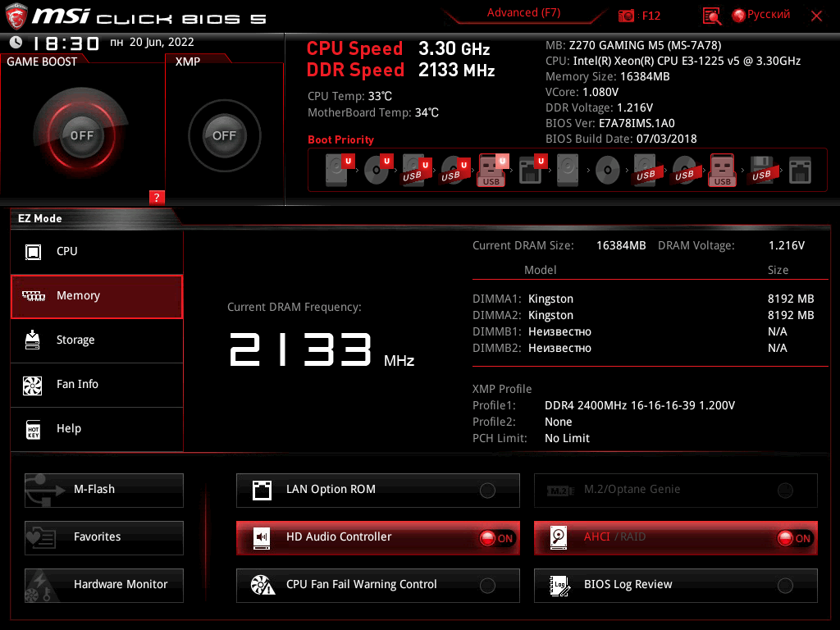The height and width of the screenshot is (630, 840).
Task: Click the CPU Fan Fail Warning fan icon
Action: pyautogui.click(x=262, y=585)
